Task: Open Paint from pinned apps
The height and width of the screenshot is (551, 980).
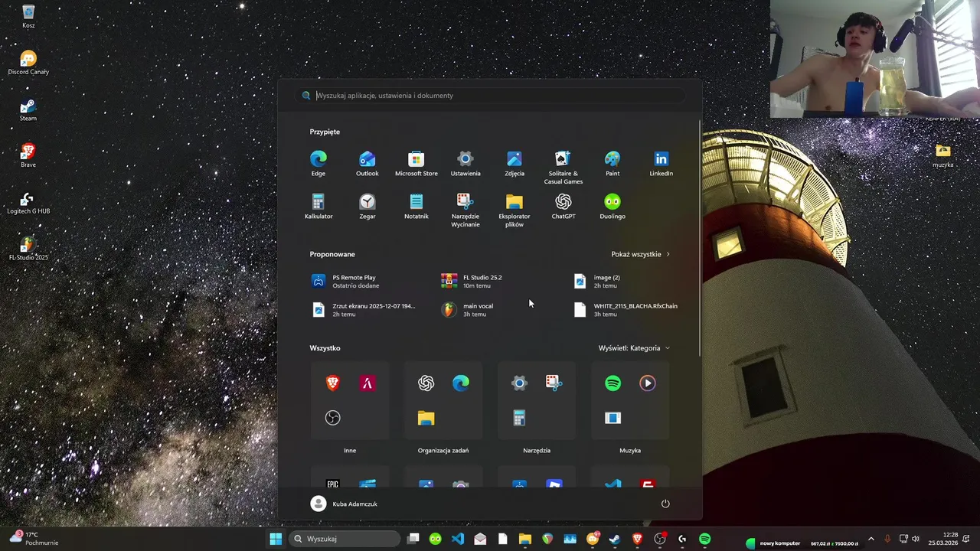Action: coord(612,164)
